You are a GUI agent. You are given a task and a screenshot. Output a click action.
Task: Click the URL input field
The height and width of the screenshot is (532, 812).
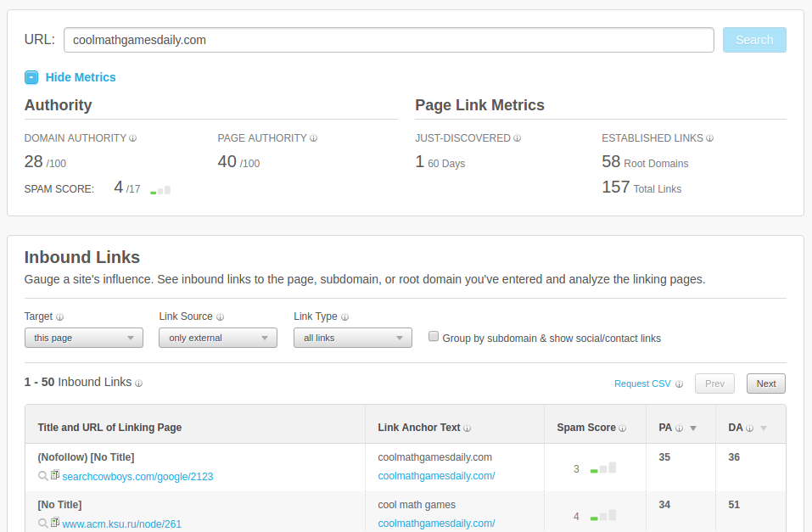tap(389, 40)
